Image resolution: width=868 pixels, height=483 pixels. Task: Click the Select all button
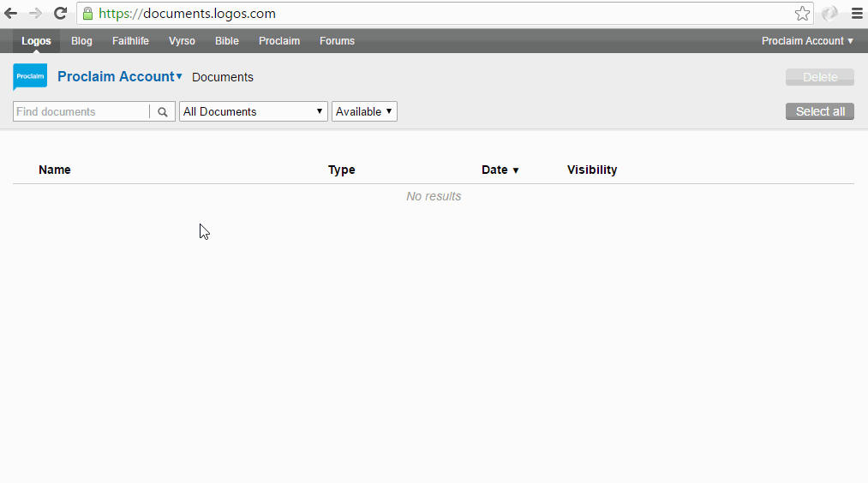point(820,111)
